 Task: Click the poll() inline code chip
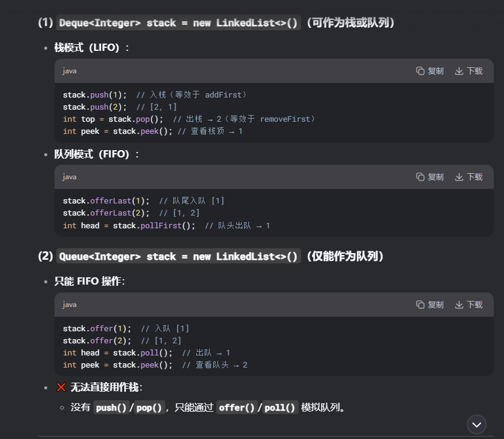280,408
